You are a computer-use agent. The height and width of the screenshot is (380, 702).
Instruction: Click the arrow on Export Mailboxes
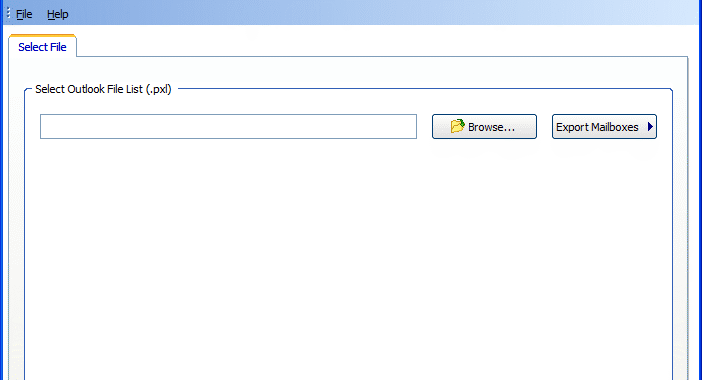coord(650,127)
